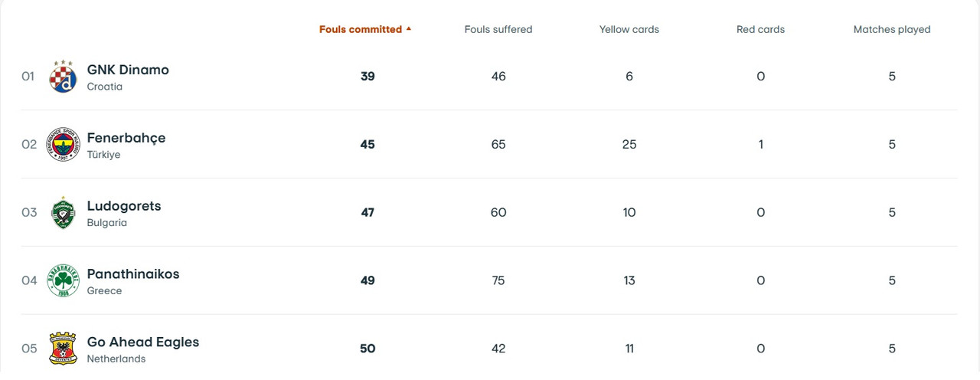
Task: Click Fenerbahçe yellow cards value 25
Action: pos(629,144)
